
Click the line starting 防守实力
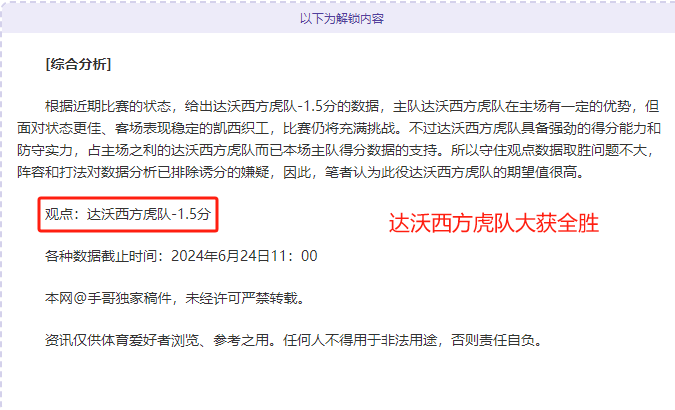338,150
